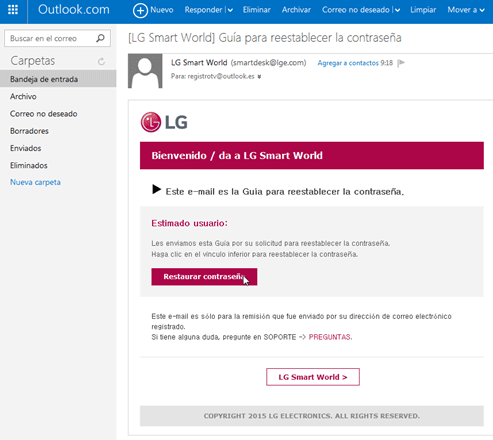Viewport: 493px width, 440px height.
Task: Click Eliminar in the toolbar
Action: (x=256, y=10)
